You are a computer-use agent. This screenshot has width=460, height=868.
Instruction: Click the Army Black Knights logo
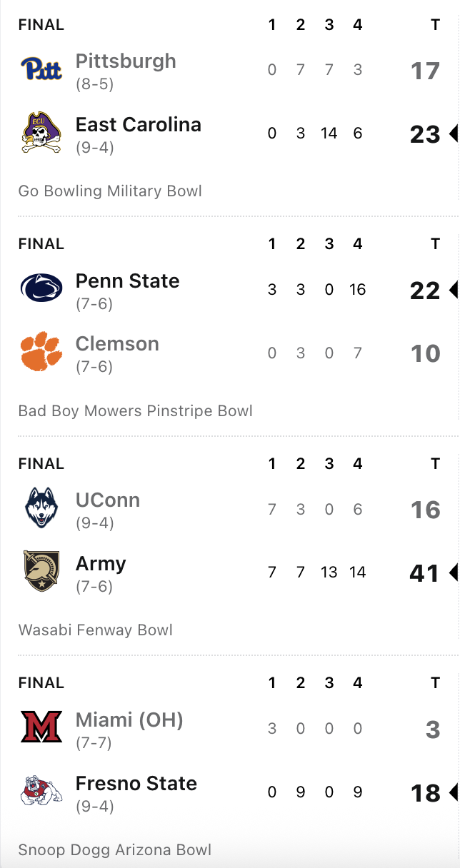pos(41,571)
